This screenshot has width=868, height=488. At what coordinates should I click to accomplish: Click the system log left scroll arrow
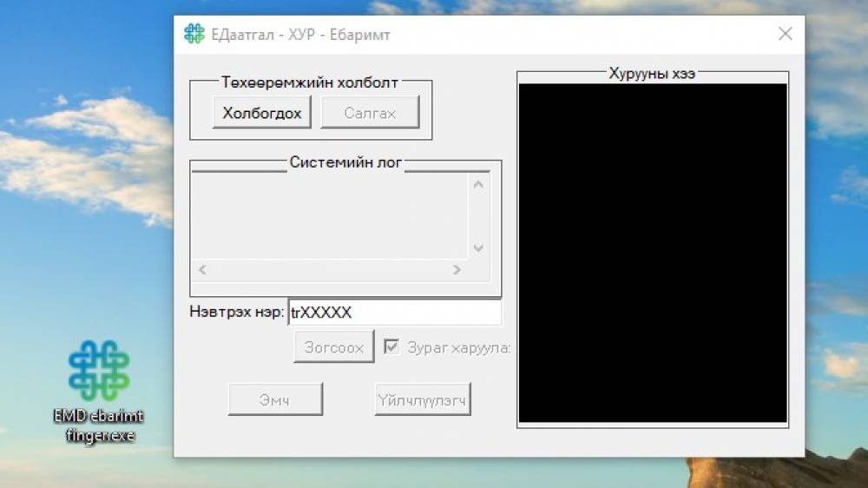(x=202, y=270)
